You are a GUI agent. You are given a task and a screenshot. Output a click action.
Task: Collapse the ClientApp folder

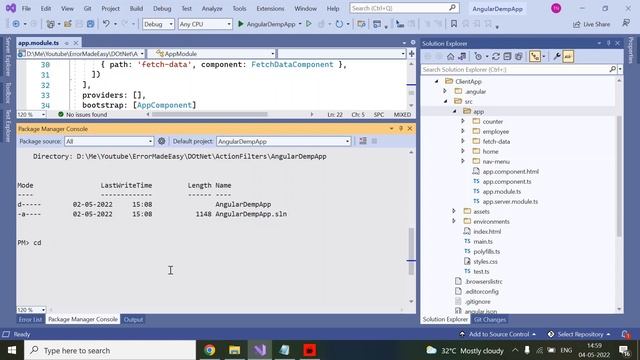tap(436, 81)
